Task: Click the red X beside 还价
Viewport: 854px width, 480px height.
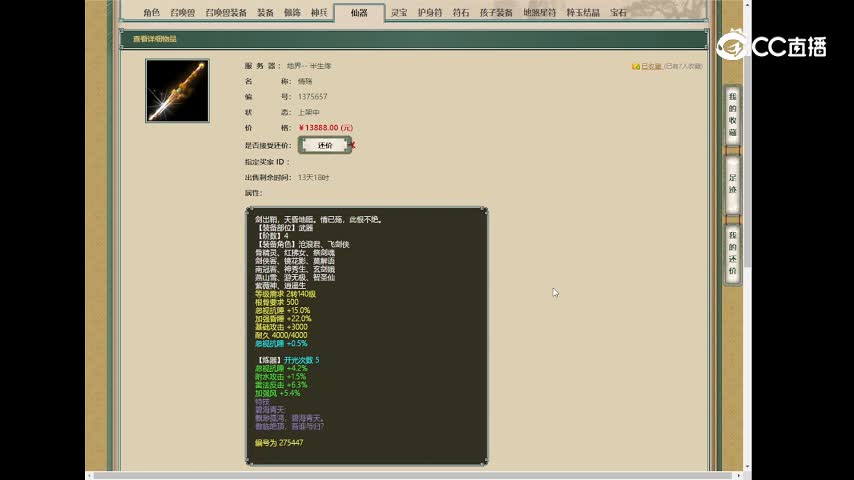Action: click(x=353, y=145)
